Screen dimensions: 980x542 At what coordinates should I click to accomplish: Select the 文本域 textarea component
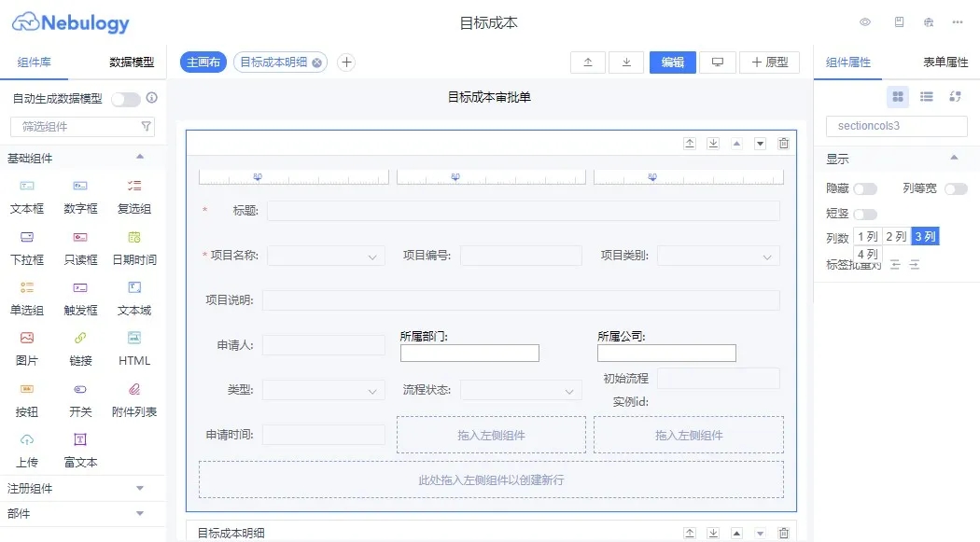pyautogui.click(x=134, y=299)
